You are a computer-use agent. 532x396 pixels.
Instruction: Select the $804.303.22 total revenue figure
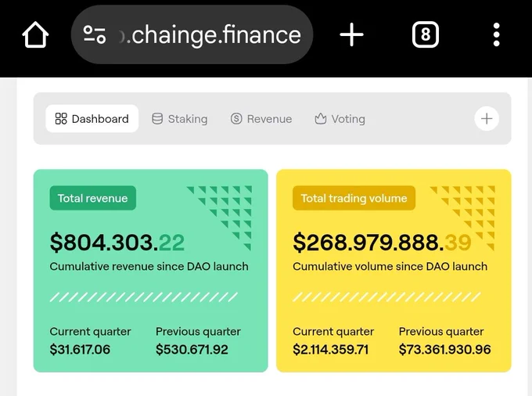[x=117, y=243]
